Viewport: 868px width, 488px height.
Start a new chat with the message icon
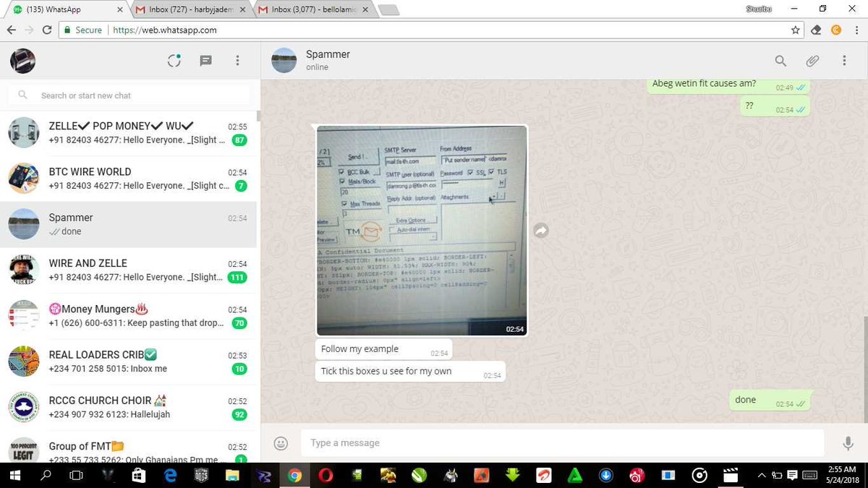point(205,61)
